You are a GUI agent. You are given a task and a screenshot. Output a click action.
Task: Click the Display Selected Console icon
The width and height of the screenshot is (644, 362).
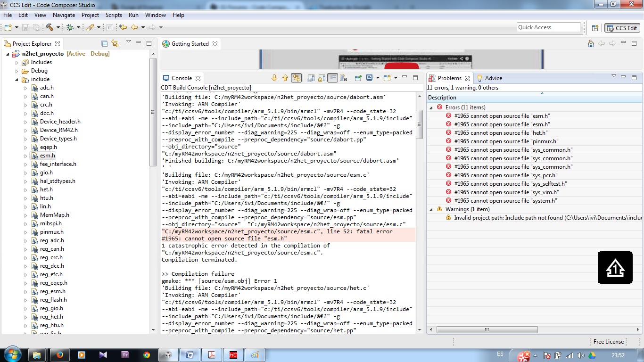369,78
